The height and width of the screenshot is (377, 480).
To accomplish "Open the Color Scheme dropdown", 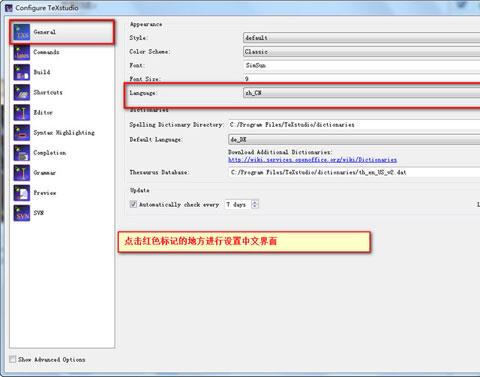I will click(x=362, y=52).
